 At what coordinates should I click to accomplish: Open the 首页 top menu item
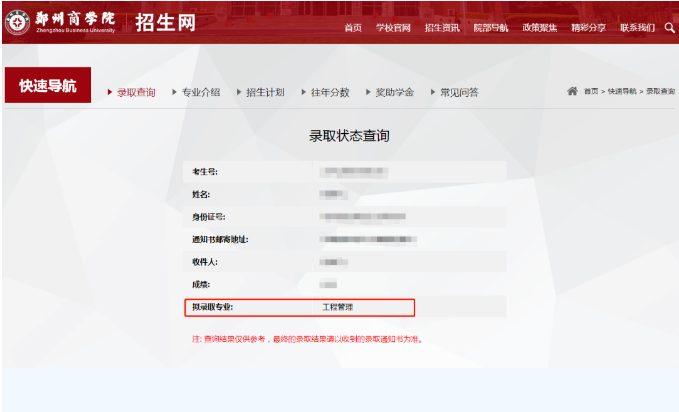tap(353, 28)
